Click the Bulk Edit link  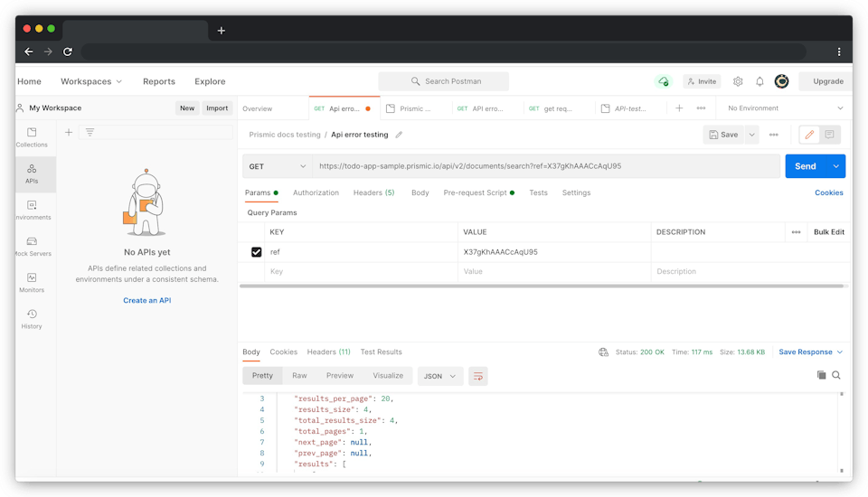pos(829,232)
